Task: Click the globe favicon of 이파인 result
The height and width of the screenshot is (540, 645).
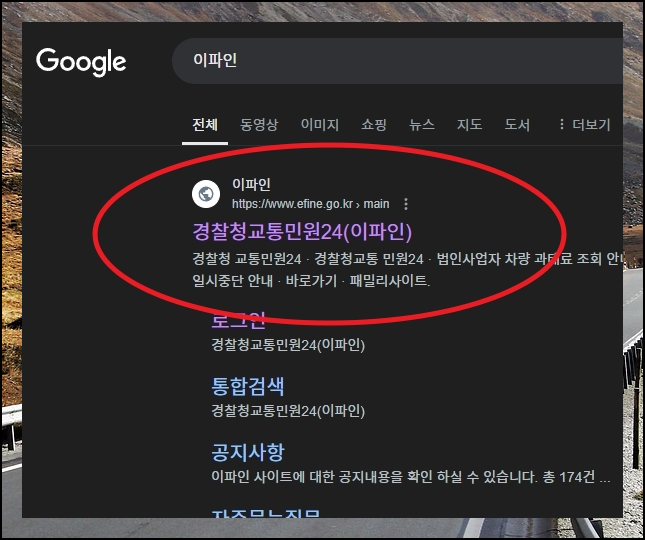Action: [x=206, y=194]
